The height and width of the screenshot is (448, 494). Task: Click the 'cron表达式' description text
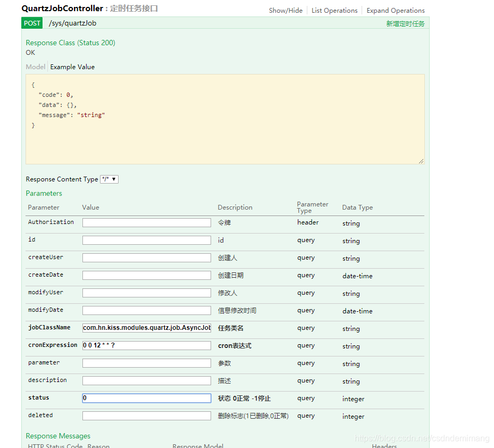[235, 346]
